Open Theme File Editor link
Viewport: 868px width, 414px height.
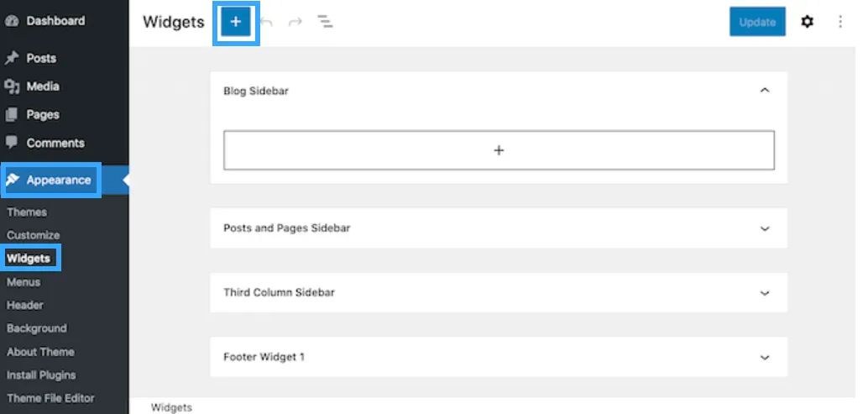(50, 398)
